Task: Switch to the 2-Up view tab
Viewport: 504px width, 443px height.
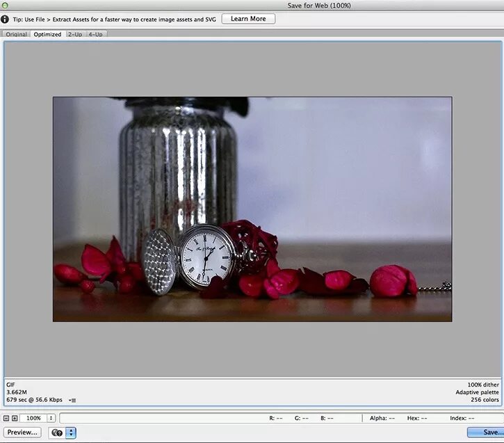Action: 75,34
